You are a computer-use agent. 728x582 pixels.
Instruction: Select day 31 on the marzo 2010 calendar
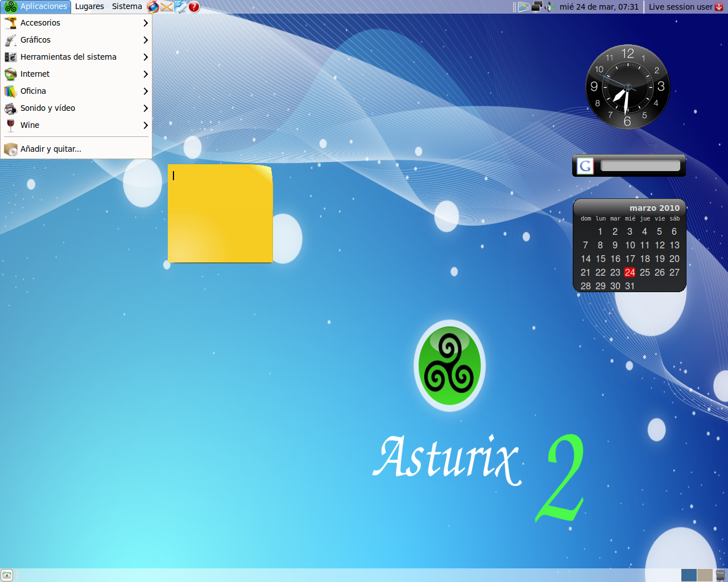click(630, 286)
